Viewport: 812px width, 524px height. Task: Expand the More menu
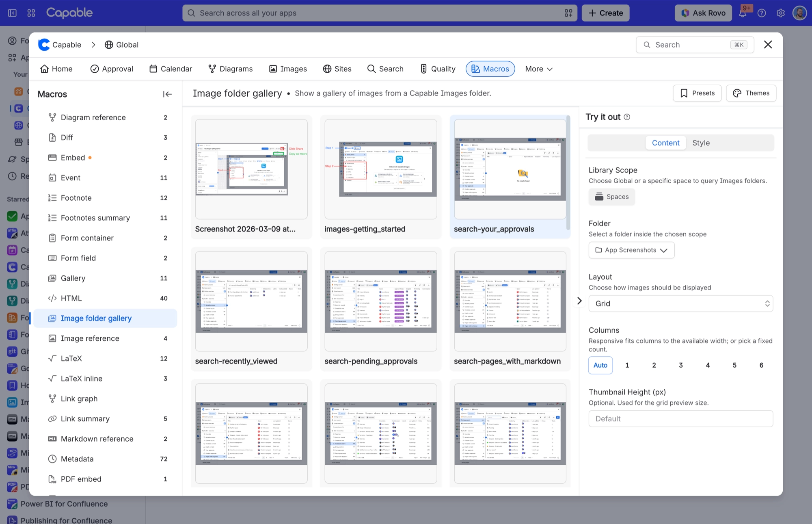pos(539,69)
